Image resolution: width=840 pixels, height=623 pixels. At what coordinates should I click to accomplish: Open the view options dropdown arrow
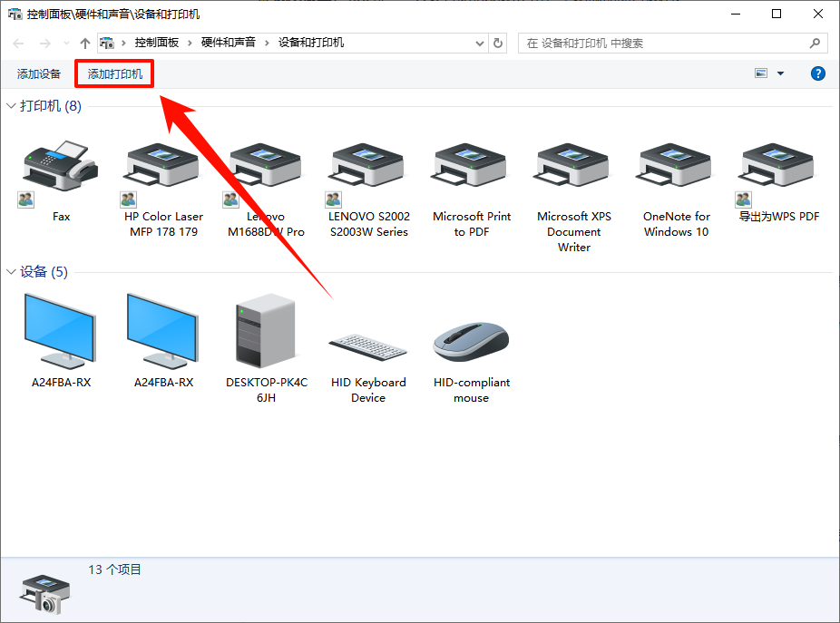pos(780,73)
